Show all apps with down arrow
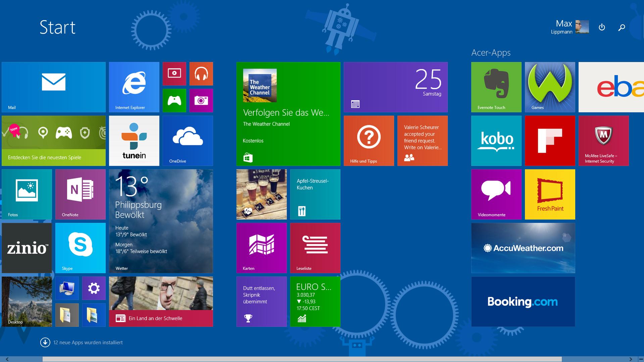Image resolution: width=644 pixels, height=362 pixels. tap(45, 342)
